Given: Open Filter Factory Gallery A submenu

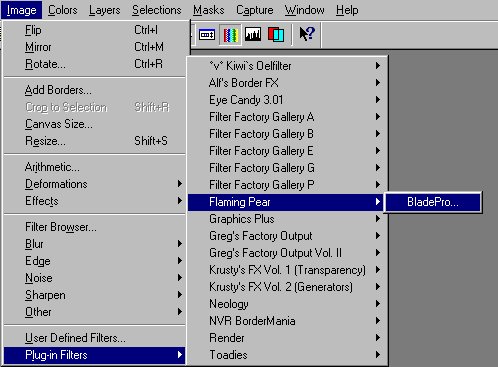Looking at the screenshot, I should coord(287,117).
